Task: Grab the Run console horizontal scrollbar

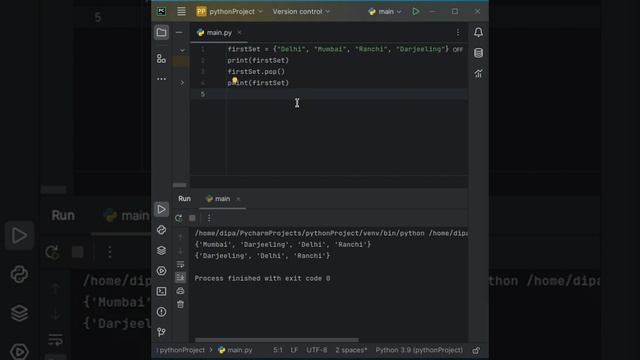Action: coord(277,340)
